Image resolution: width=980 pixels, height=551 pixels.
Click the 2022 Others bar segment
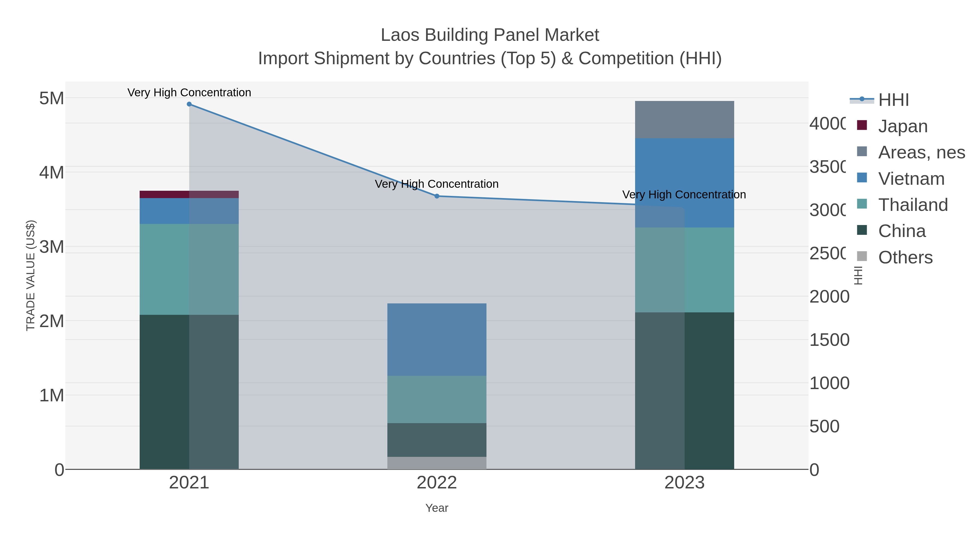[437, 463]
